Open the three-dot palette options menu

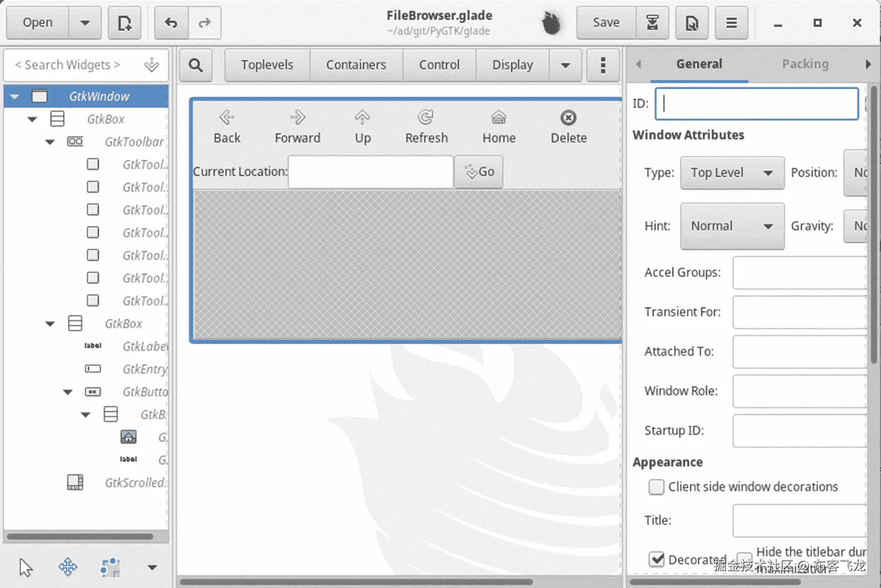(603, 65)
